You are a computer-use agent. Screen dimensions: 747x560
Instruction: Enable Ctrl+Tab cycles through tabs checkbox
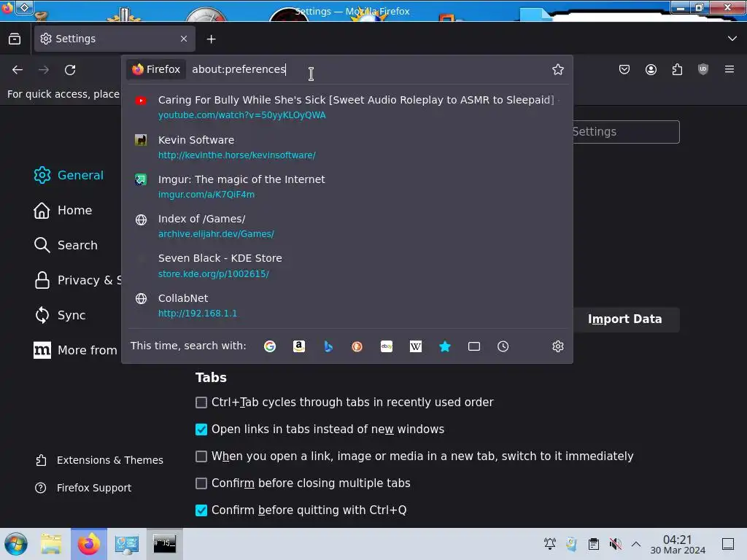pyautogui.click(x=201, y=402)
